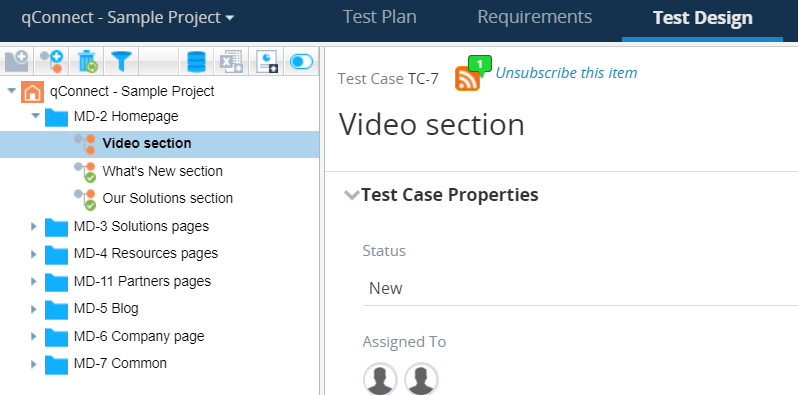Viewport: 798px width, 395px height.
Task: Open the Status field showing New
Action: (x=580, y=289)
